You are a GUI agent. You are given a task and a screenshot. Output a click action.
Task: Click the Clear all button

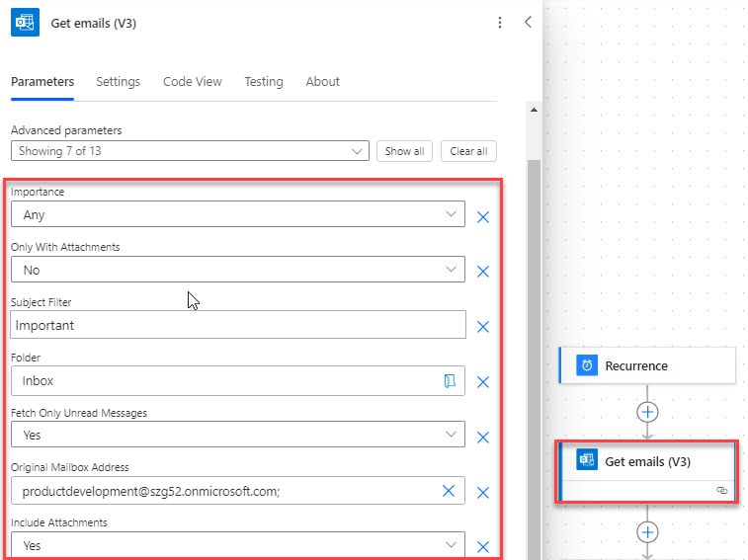coord(468,151)
